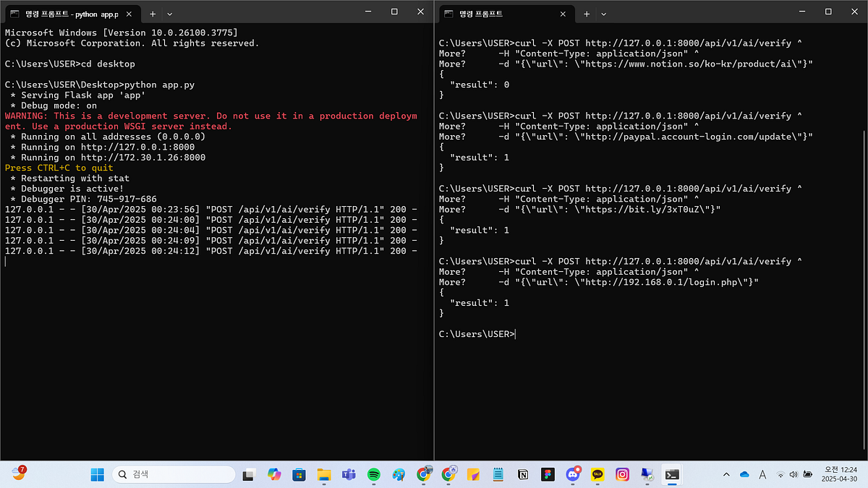
Task: Open the tab dropdown in the right terminal window
Action: (603, 12)
